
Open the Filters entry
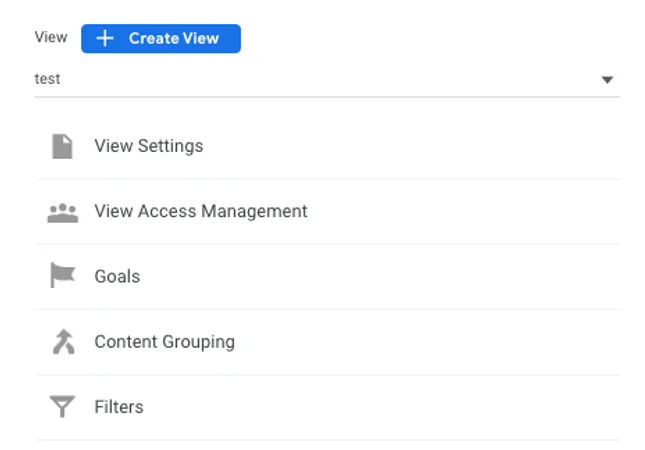tap(328, 407)
